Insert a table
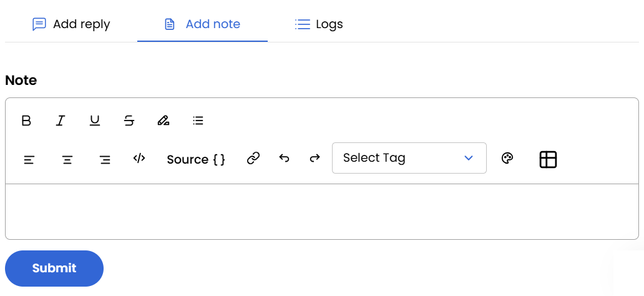 (x=548, y=159)
